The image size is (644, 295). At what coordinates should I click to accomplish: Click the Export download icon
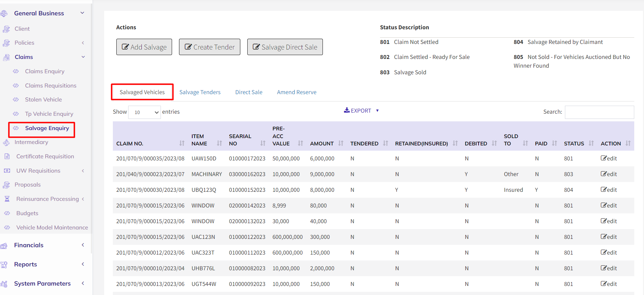tap(347, 111)
